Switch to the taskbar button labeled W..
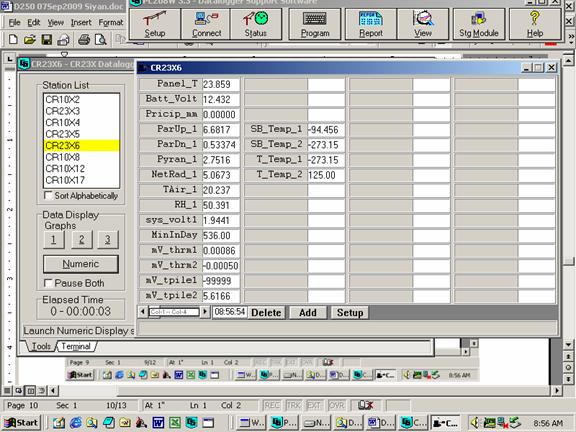 point(251,423)
